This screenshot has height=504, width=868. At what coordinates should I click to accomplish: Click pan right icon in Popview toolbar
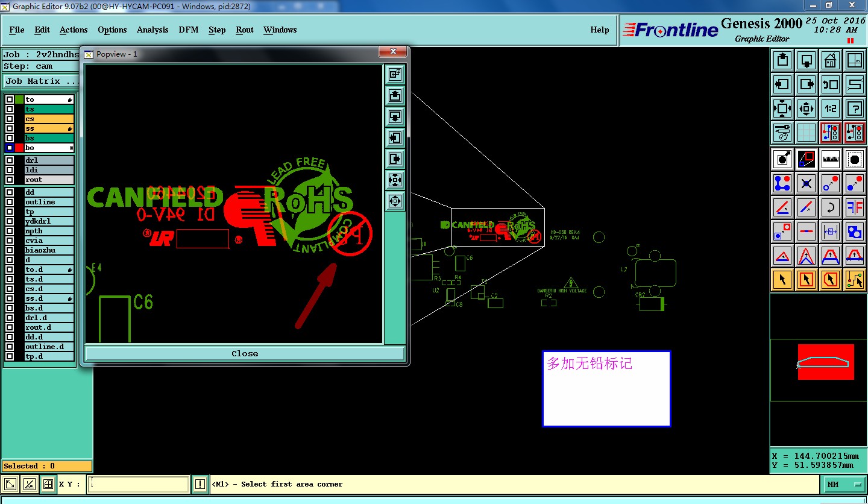(x=395, y=159)
